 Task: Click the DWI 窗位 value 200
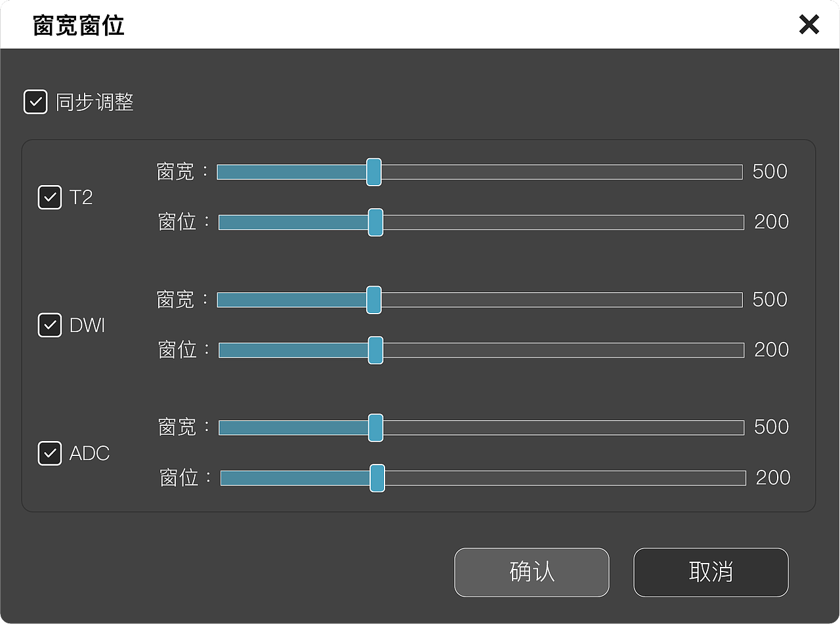(772, 350)
